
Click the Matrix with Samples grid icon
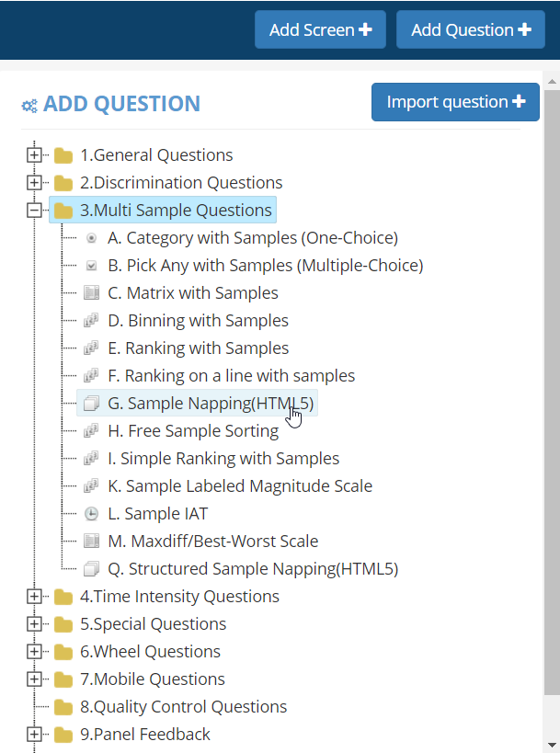click(x=91, y=293)
